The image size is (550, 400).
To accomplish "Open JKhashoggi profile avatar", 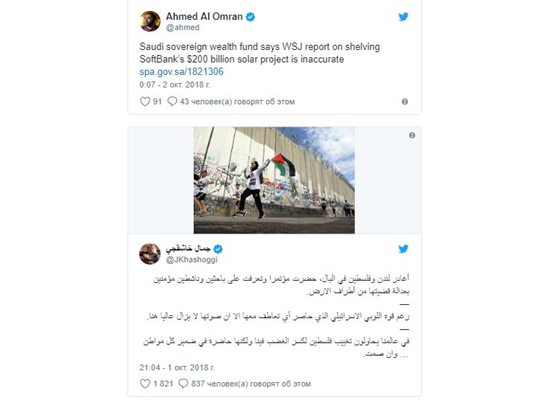I will (150, 254).
